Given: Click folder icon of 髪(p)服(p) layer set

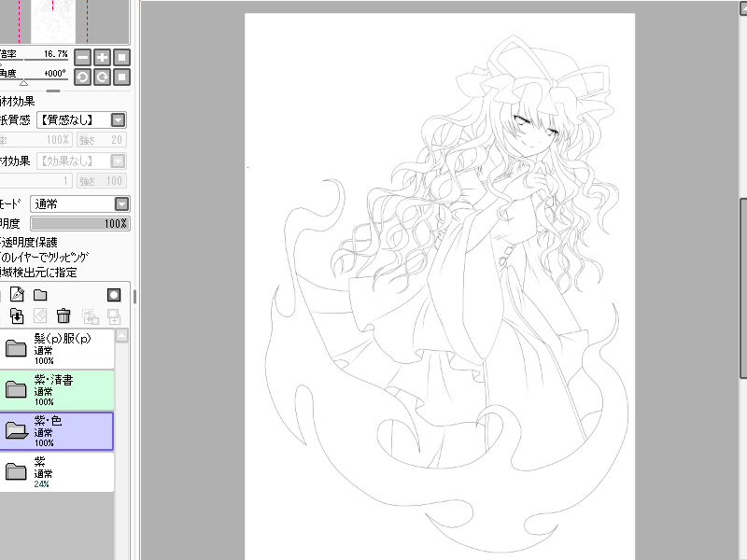Looking at the screenshot, I should pos(16,348).
